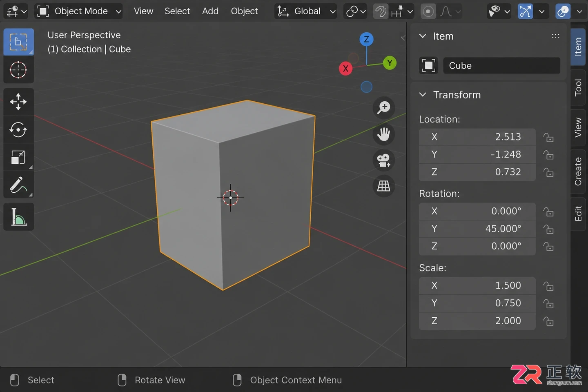Viewport: 588px width, 392px height.
Task: Toggle viewport overlays
Action: [x=563, y=11]
